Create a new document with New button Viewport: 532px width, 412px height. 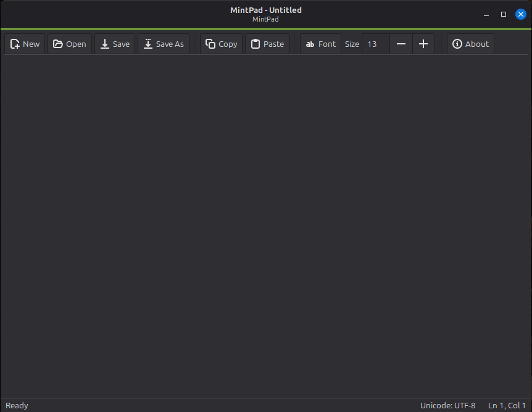tap(25, 44)
